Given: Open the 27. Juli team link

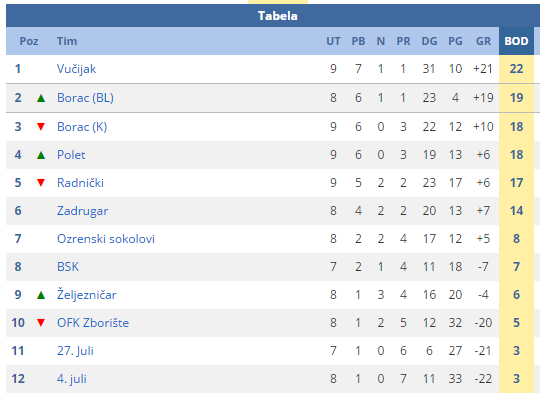Looking at the screenshot, I should pos(75,351).
